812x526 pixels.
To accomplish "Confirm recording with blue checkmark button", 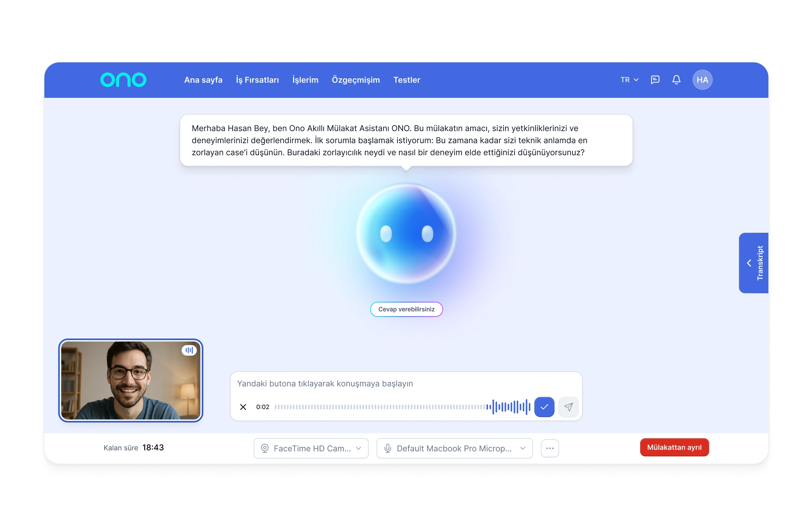I will pyautogui.click(x=544, y=407).
